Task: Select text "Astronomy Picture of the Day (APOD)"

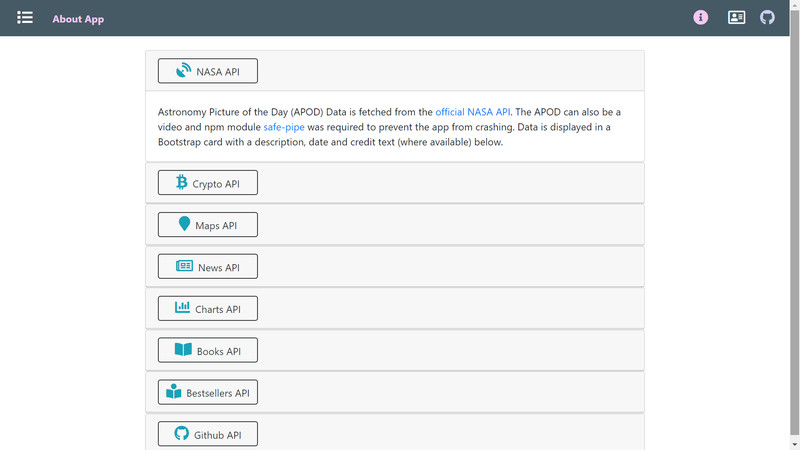Action: click(240, 112)
